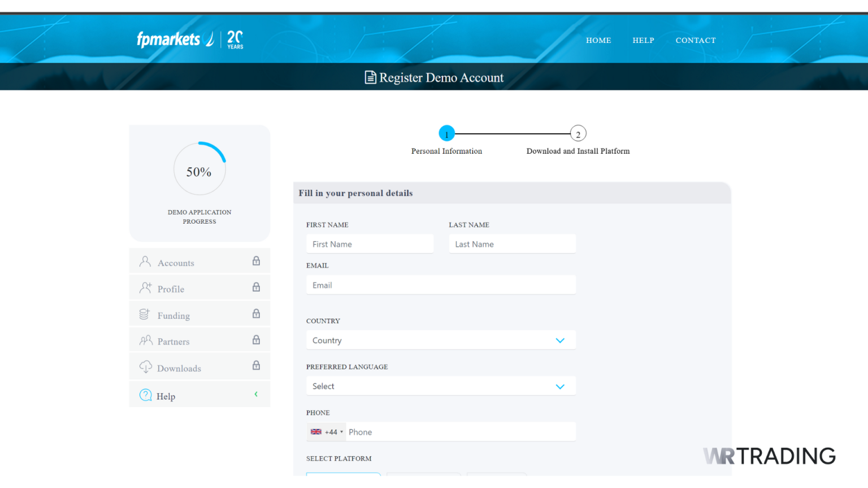The image size is (868, 488).
Task: Click the lock icon beside Downloads
Action: point(256,365)
